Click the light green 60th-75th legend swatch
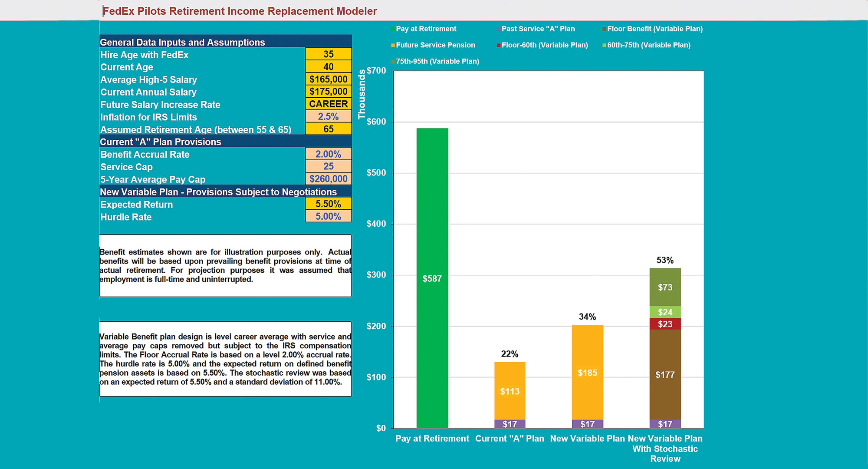The height and width of the screenshot is (469, 868). (x=604, y=45)
